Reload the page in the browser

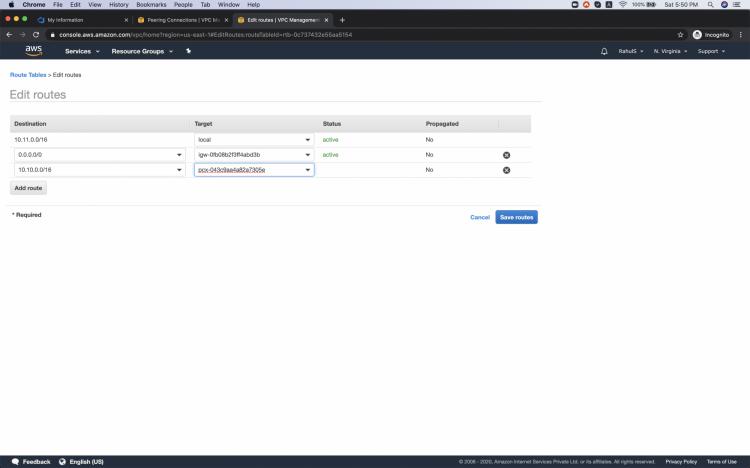36,34
